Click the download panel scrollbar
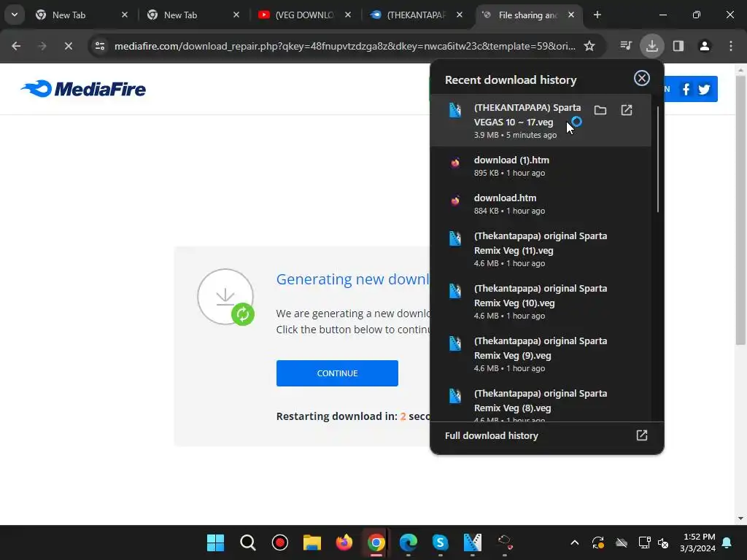Image resolution: width=747 pixels, height=560 pixels. pyautogui.click(x=658, y=160)
